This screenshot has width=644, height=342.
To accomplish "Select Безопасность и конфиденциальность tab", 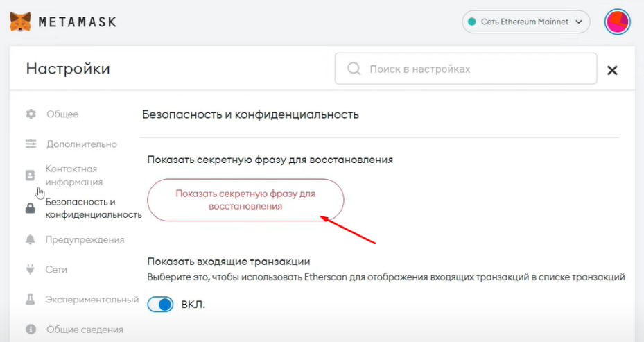I will pyautogui.click(x=93, y=208).
